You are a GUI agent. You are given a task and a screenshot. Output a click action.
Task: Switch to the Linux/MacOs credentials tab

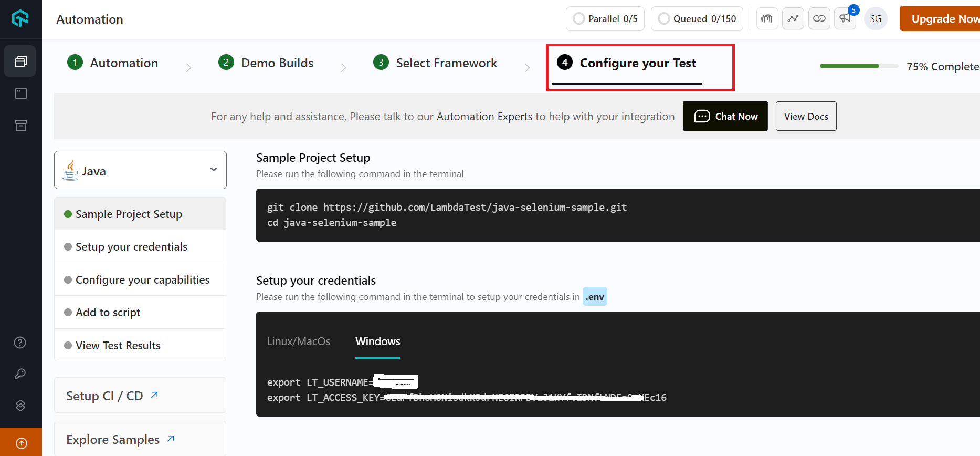click(x=298, y=341)
